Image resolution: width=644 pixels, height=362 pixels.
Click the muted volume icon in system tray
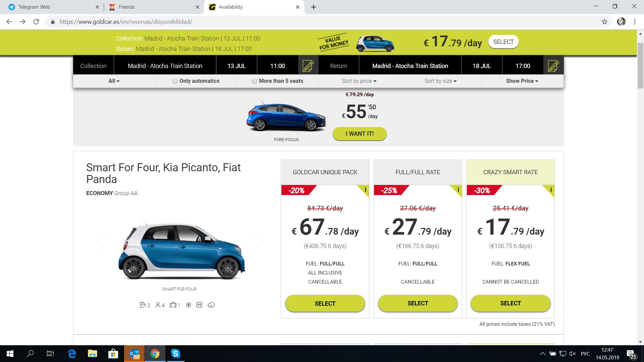pos(572,354)
